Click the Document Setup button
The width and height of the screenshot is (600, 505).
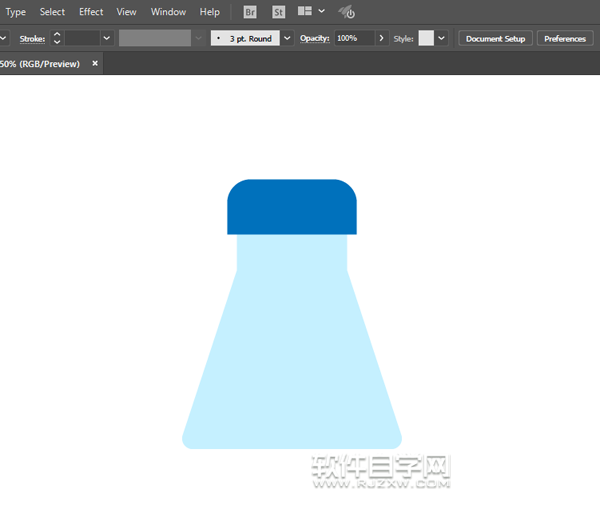click(x=495, y=38)
